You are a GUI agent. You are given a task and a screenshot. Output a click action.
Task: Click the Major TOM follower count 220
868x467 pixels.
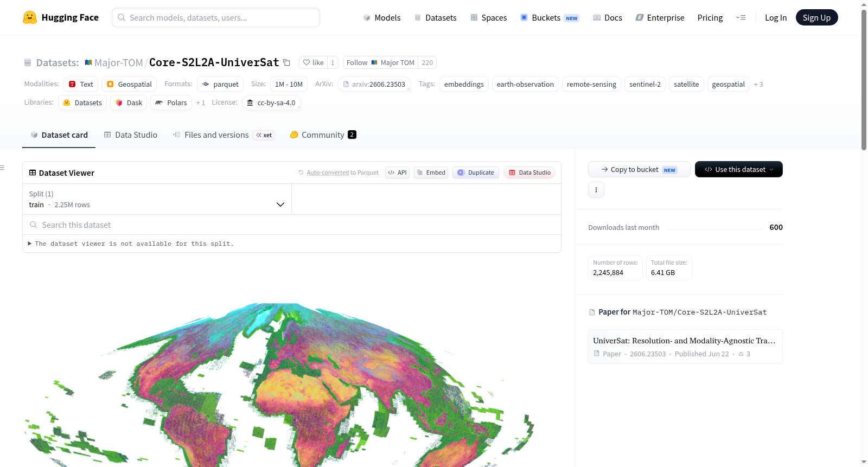(x=427, y=63)
